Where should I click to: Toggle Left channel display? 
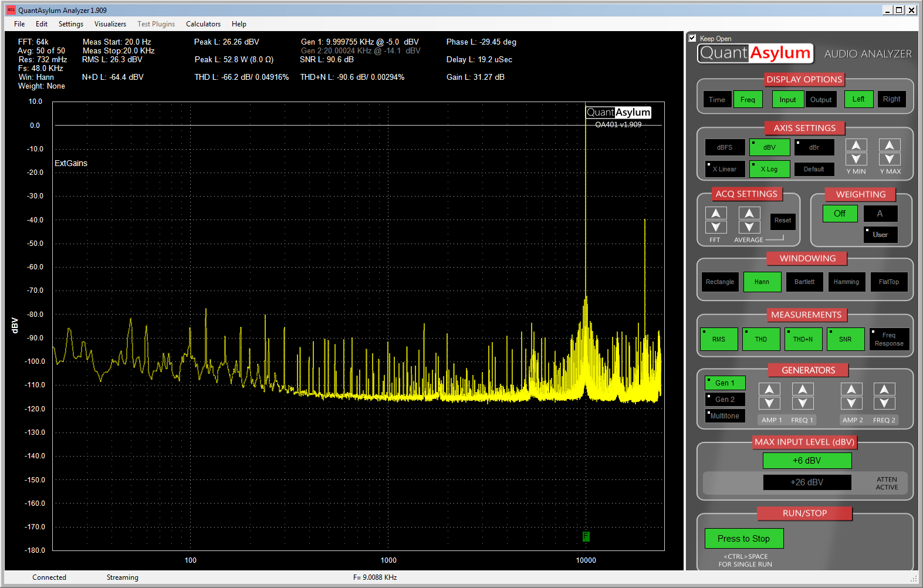pyautogui.click(x=859, y=99)
